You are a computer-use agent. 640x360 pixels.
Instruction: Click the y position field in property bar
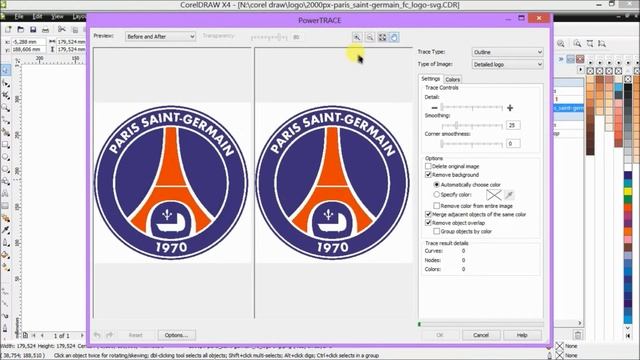(x=28, y=49)
